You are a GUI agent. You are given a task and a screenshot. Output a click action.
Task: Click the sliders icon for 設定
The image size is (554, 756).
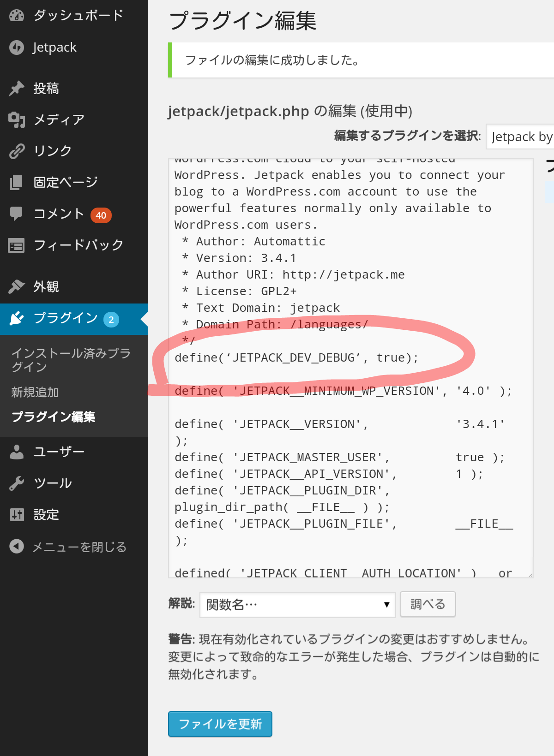(17, 514)
